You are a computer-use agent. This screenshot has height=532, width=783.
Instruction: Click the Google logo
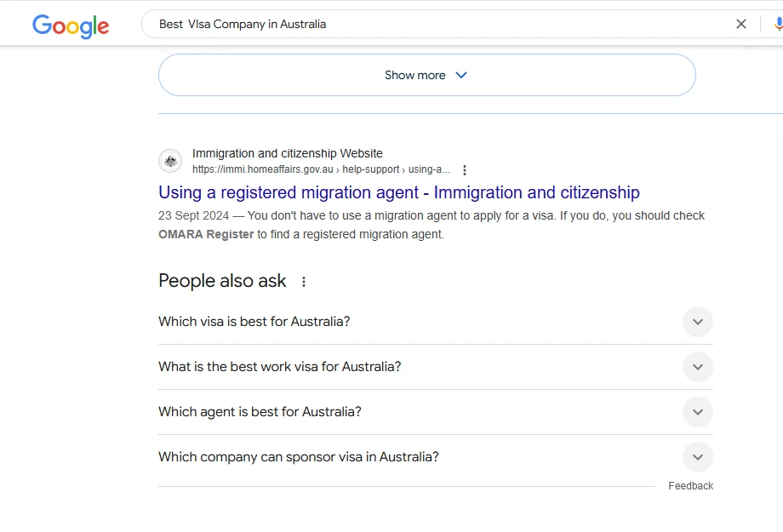click(71, 26)
